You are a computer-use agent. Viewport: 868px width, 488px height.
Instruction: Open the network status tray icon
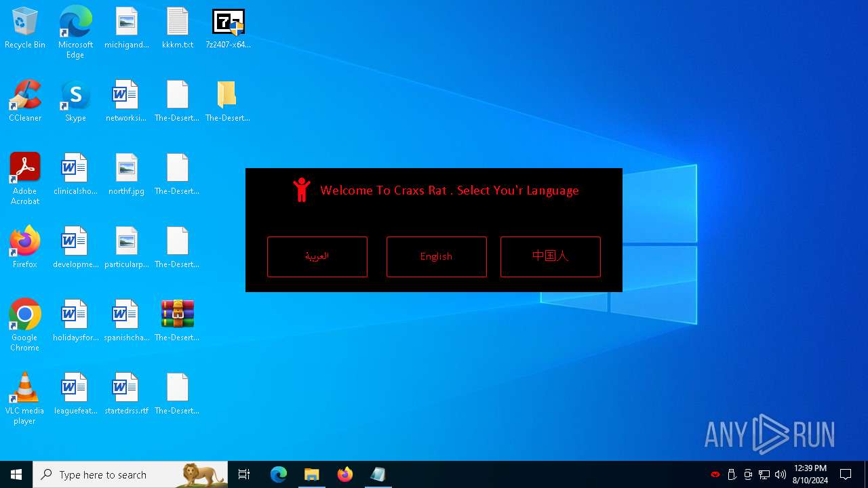764,474
